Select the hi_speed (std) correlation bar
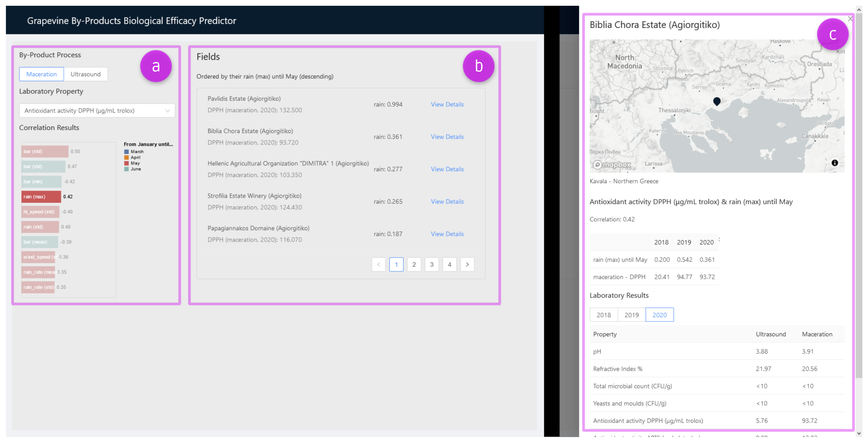868x442 pixels. 40,212
